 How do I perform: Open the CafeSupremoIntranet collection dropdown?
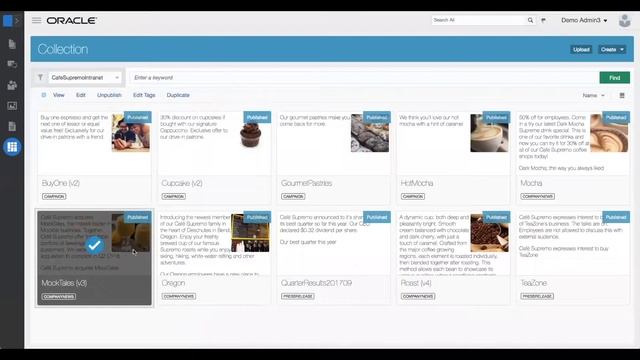point(85,78)
